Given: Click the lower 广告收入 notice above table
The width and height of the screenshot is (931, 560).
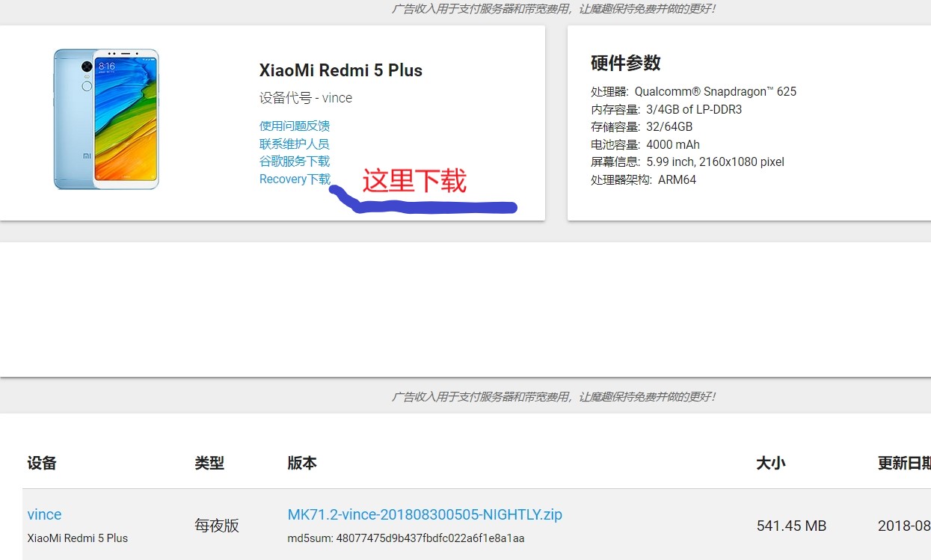Looking at the screenshot, I should [x=553, y=396].
